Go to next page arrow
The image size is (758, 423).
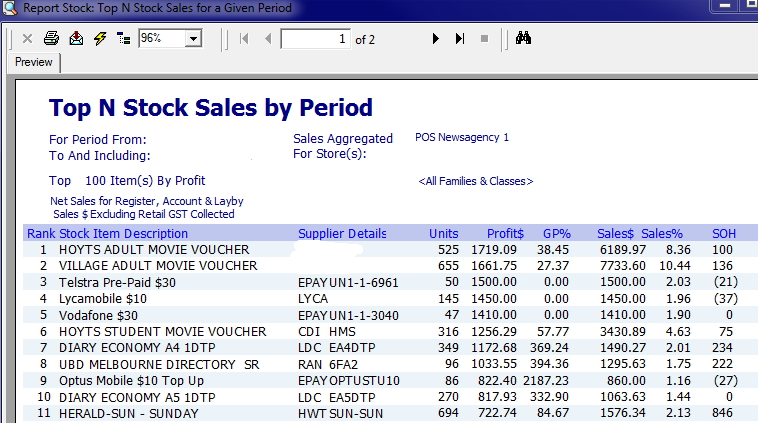pos(436,39)
